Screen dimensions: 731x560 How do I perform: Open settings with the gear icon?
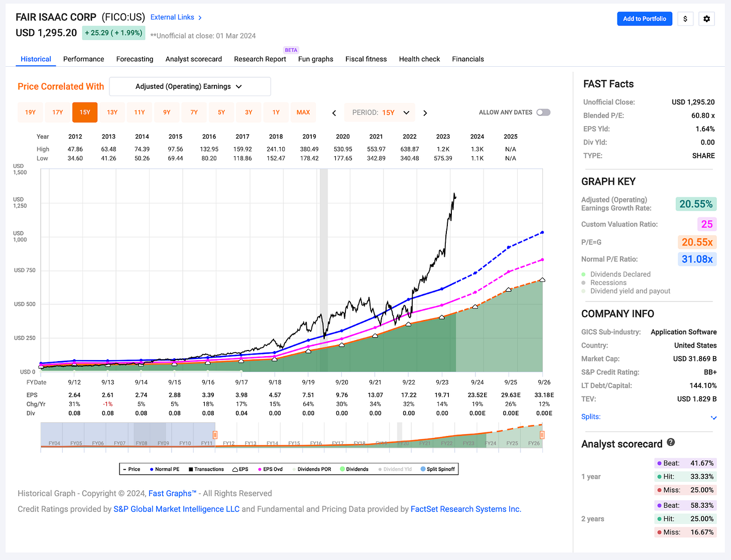point(706,19)
